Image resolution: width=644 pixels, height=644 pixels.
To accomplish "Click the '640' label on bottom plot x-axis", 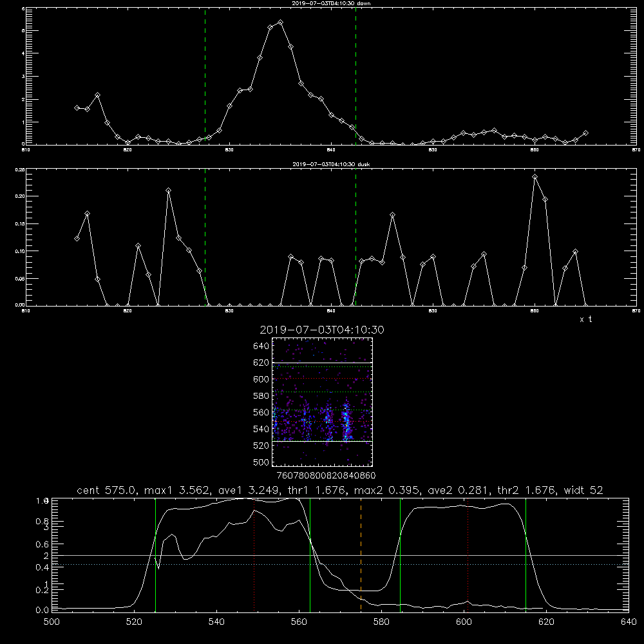I will (629, 622).
